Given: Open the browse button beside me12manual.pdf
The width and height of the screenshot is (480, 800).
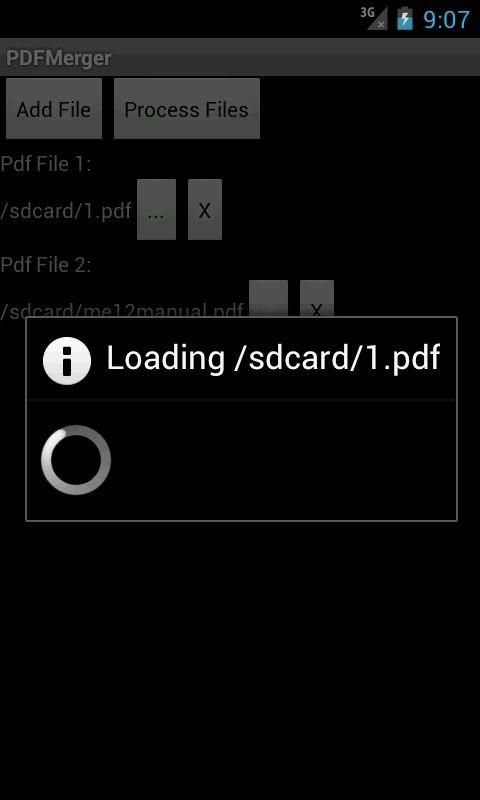Looking at the screenshot, I should [268, 299].
